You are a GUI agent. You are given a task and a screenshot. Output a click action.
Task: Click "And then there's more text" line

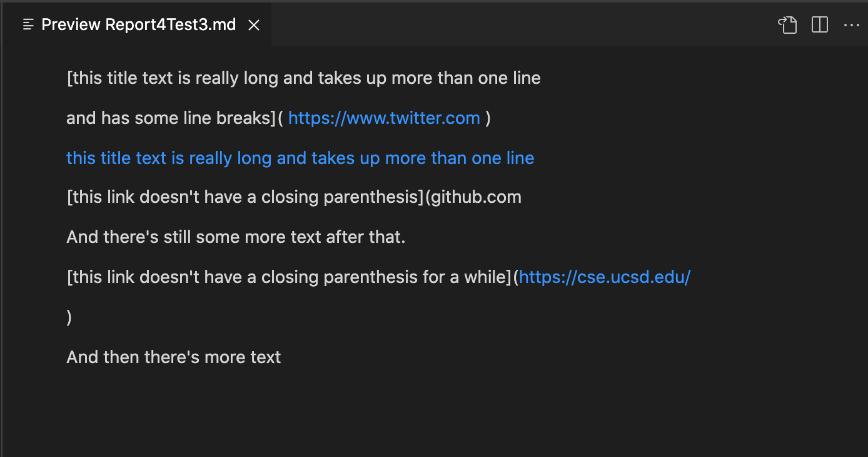174,357
